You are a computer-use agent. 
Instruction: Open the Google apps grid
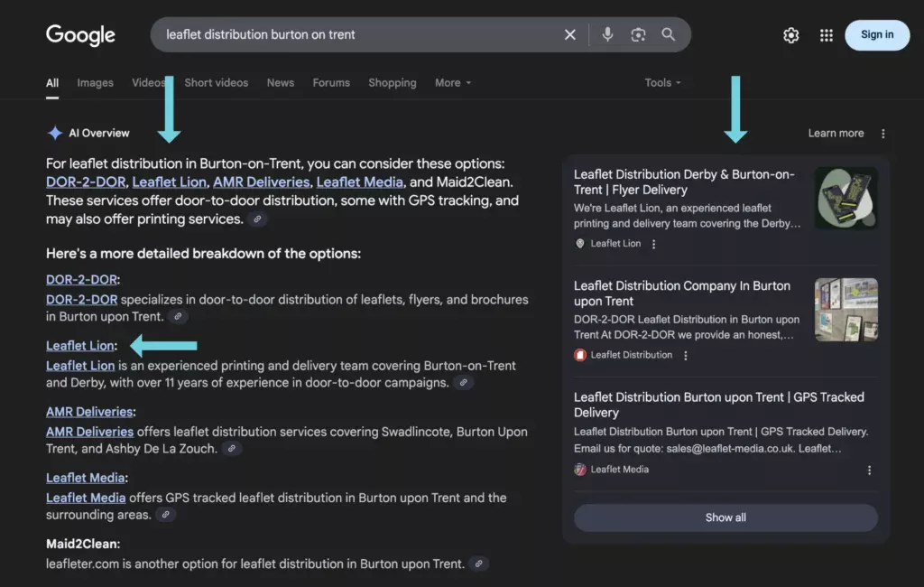tap(827, 35)
